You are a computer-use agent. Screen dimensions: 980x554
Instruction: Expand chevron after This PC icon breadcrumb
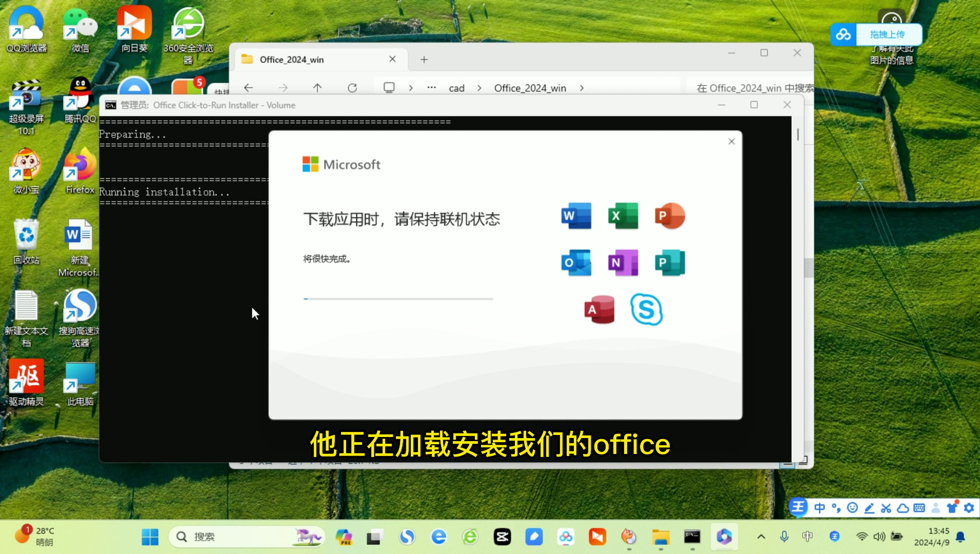[411, 88]
